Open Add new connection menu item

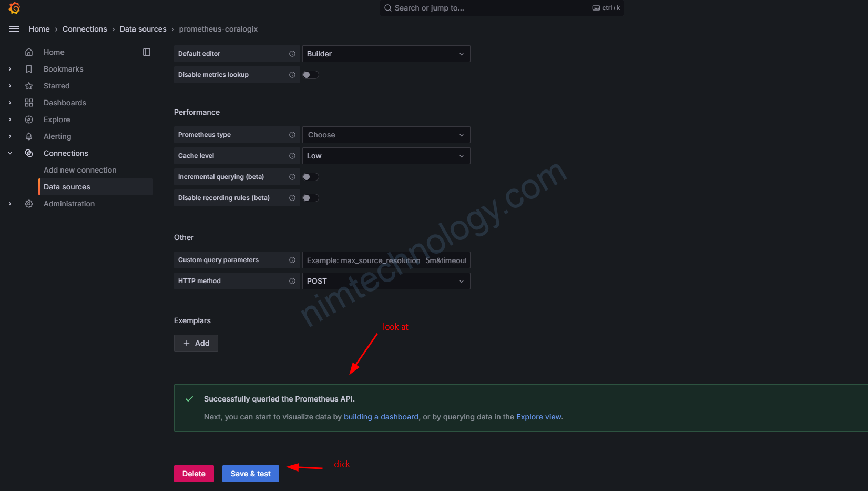tap(80, 170)
